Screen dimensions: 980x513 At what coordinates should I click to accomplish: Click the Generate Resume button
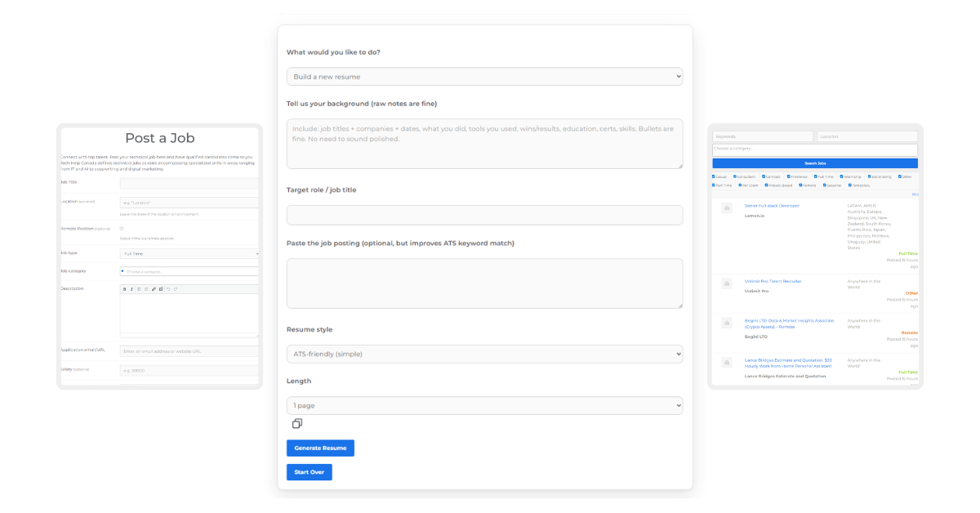pyautogui.click(x=320, y=448)
